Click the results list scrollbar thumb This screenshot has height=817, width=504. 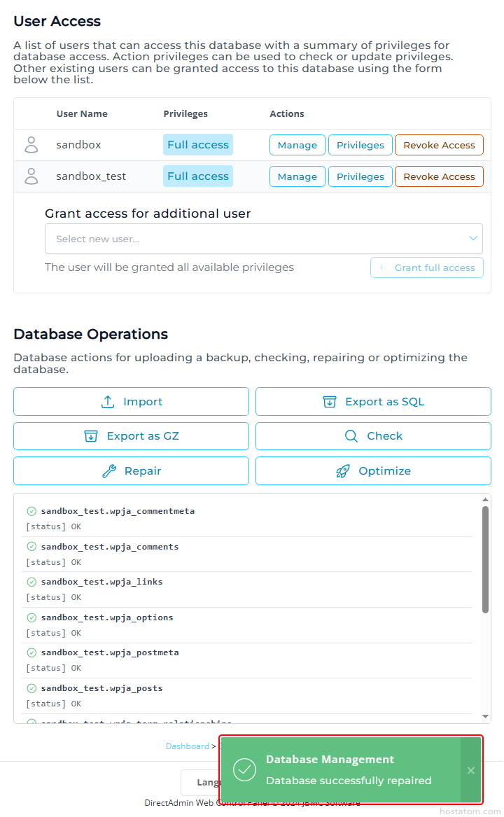coord(486,560)
